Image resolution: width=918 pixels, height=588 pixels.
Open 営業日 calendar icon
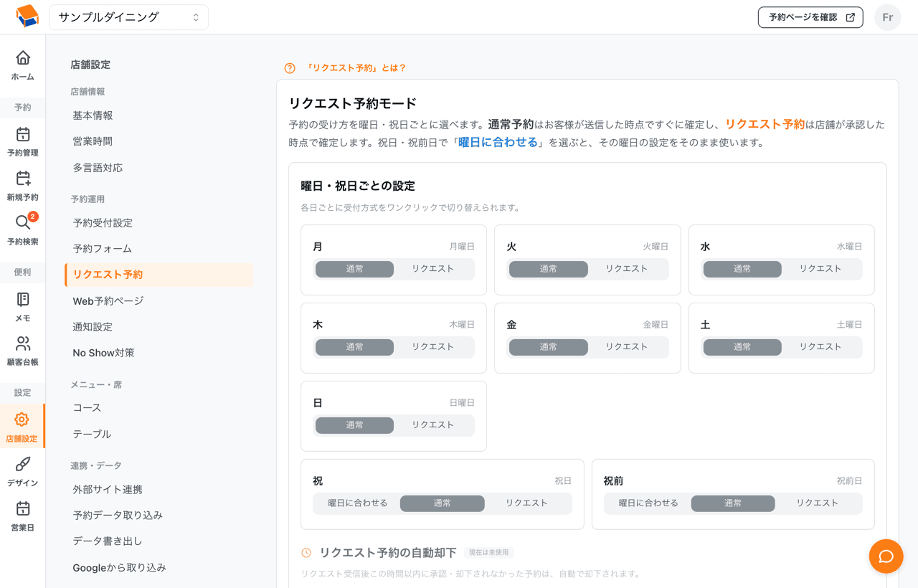point(23,508)
